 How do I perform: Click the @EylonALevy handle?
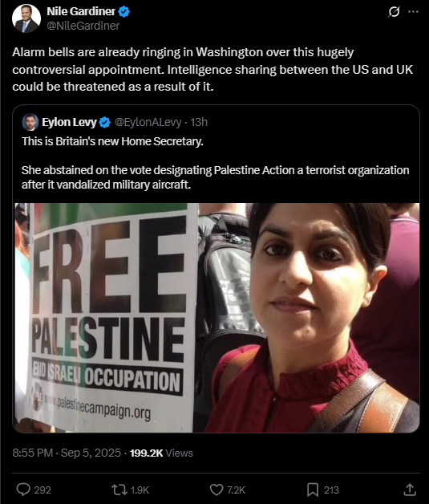coord(148,122)
